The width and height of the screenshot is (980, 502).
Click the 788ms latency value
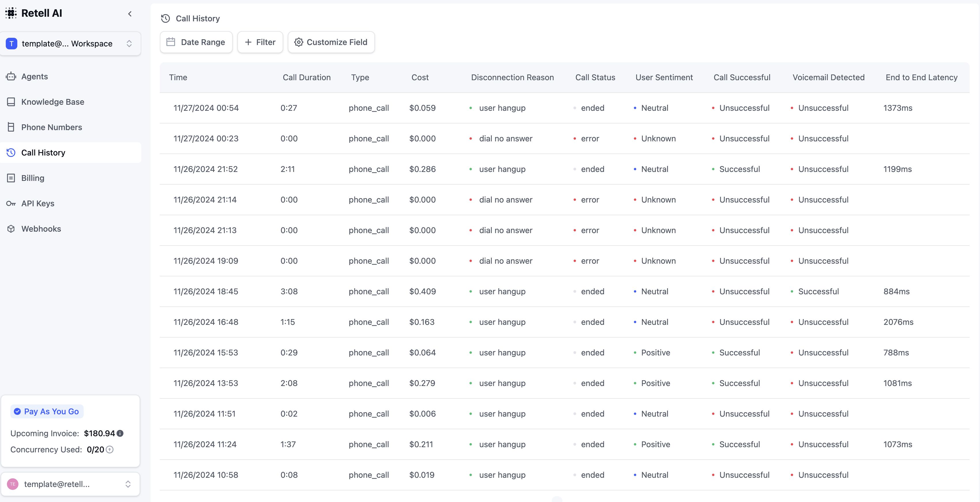click(896, 353)
